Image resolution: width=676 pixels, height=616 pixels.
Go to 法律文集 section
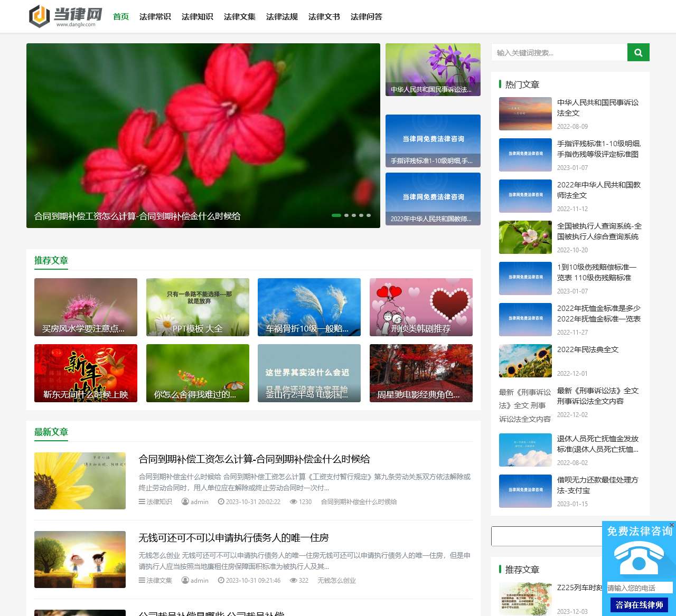point(240,16)
